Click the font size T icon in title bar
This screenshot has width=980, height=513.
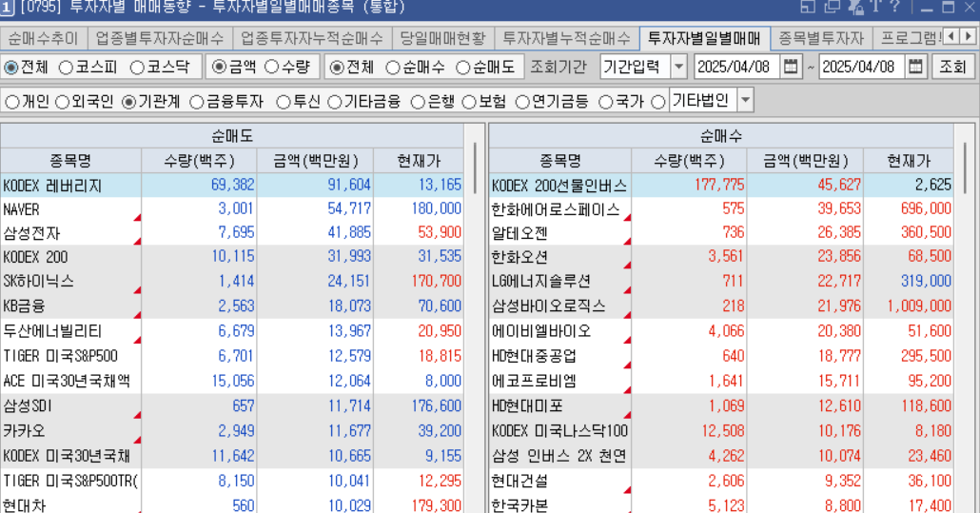tap(874, 7)
